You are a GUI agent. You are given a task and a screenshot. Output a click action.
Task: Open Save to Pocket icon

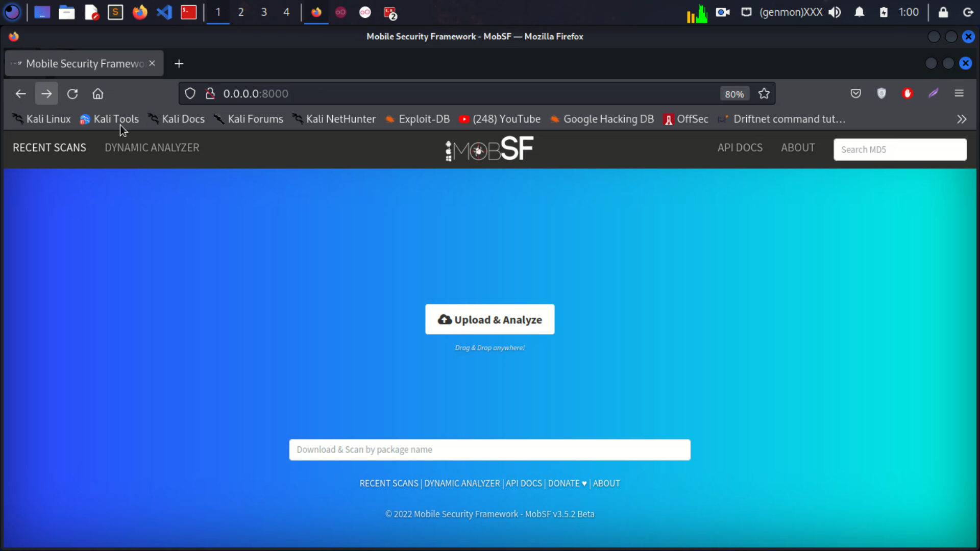856,93
